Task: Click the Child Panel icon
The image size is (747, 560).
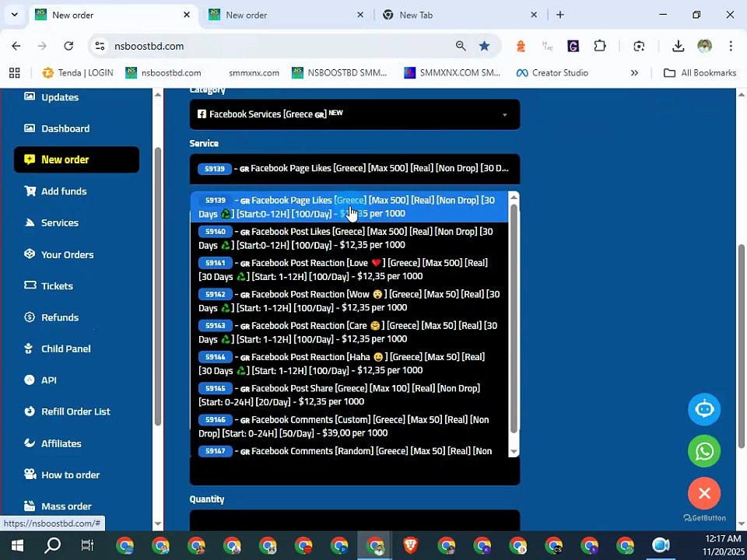Action: click(x=29, y=348)
